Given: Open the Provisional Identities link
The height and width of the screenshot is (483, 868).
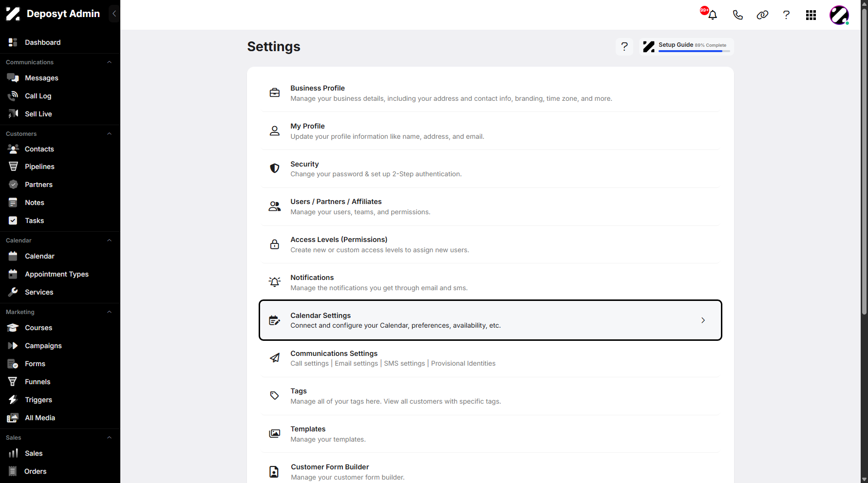Looking at the screenshot, I should tap(463, 364).
